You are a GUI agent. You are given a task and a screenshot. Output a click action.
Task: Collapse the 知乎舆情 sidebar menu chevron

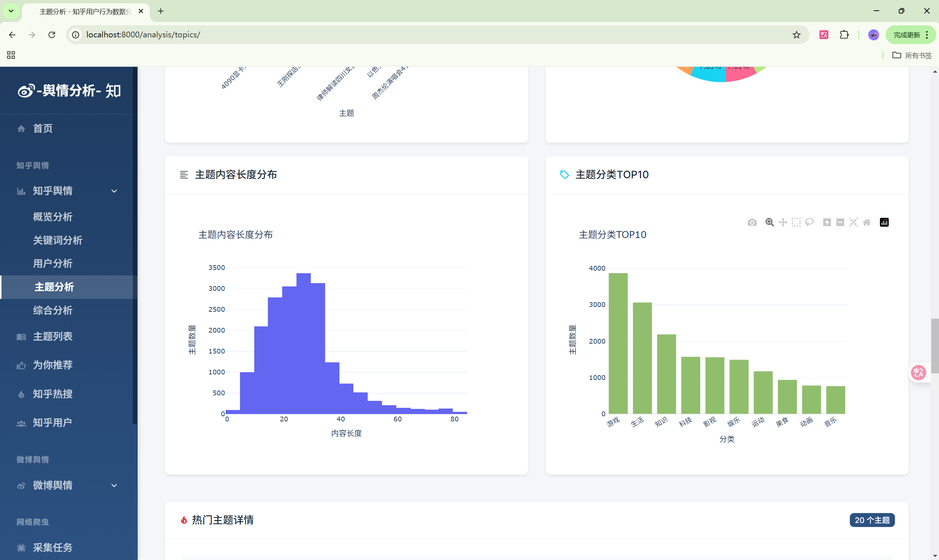point(114,191)
